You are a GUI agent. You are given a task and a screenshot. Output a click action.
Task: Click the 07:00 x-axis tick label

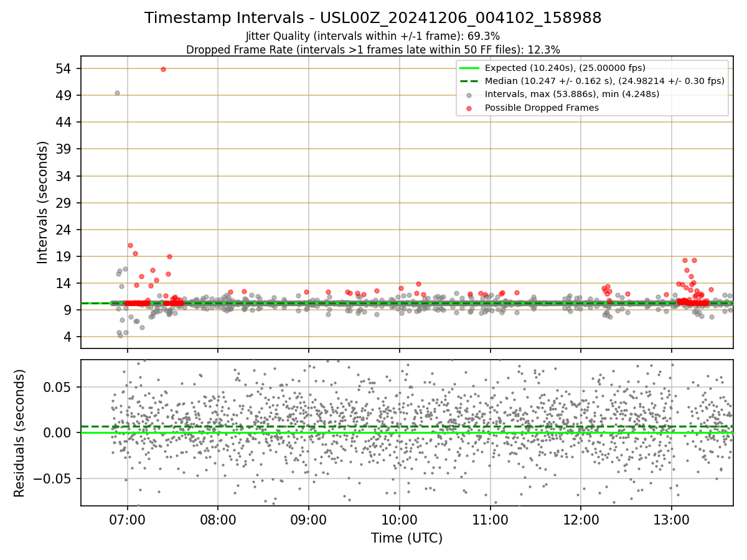click(128, 519)
